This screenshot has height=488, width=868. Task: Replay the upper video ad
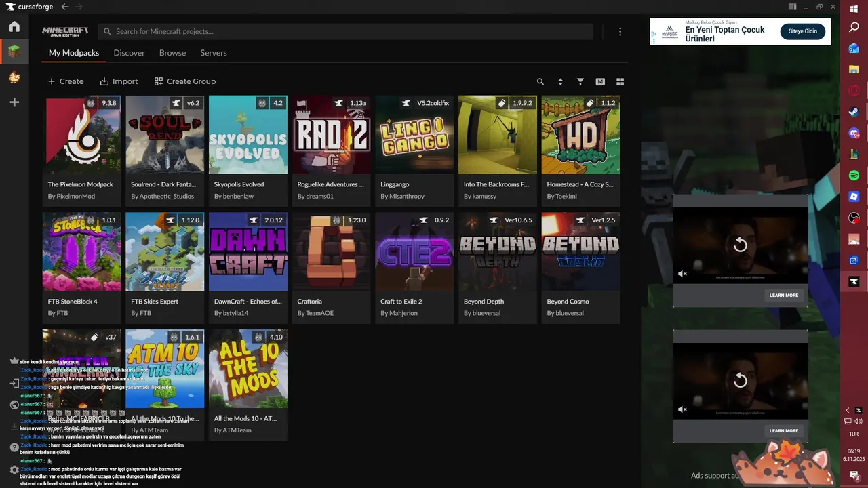coord(740,245)
